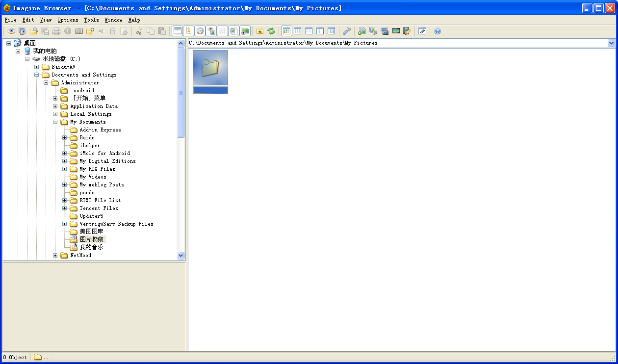The height and width of the screenshot is (364, 618).
Task: Toggle the preview panel eye button
Action: click(211, 31)
